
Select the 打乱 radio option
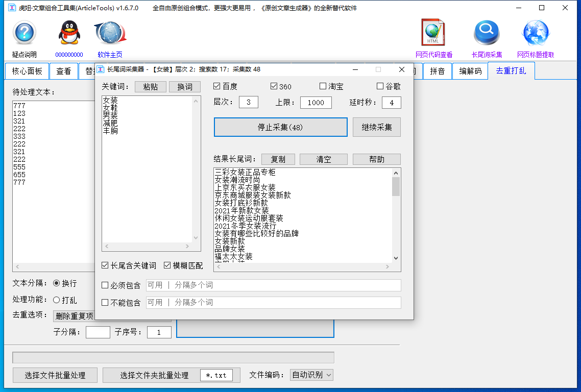click(x=56, y=300)
